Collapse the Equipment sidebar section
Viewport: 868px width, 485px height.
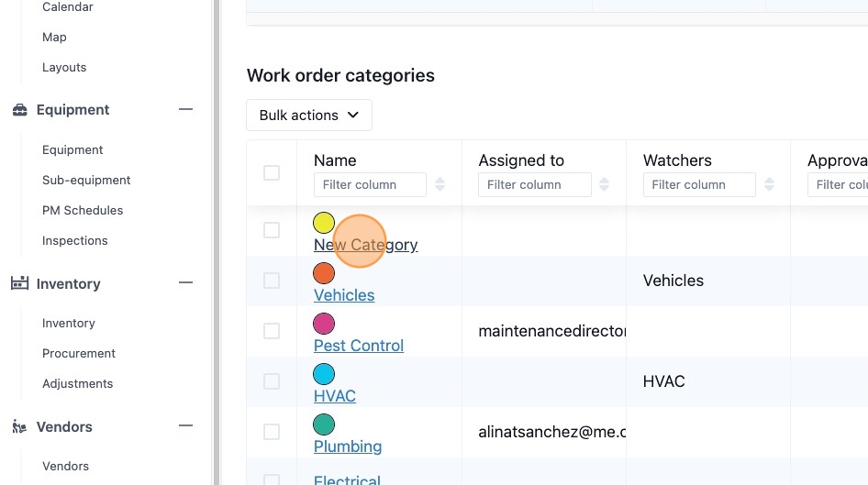pos(185,109)
